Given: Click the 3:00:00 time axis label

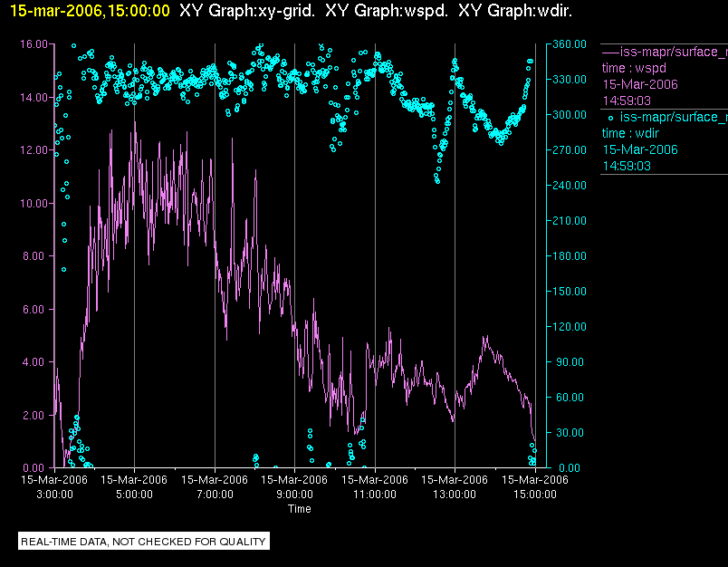Looking at the screenshot, I should [x=54, y=495].
